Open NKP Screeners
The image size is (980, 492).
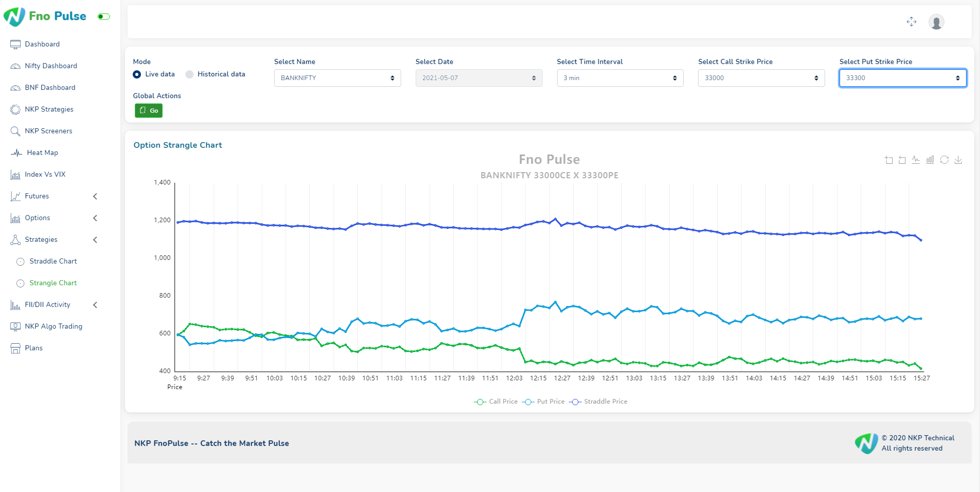pyautogui.click(x=49, y=131)
